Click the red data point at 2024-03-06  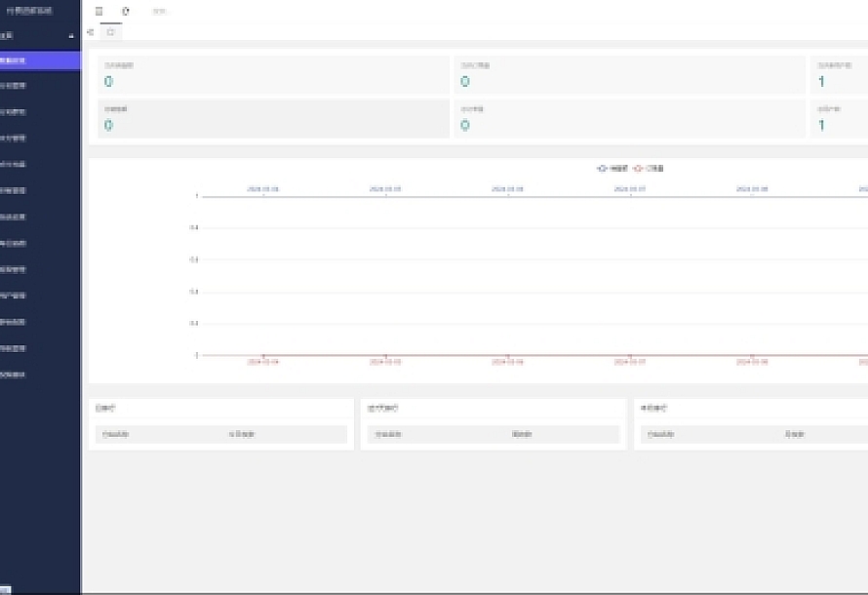[507, 356]
